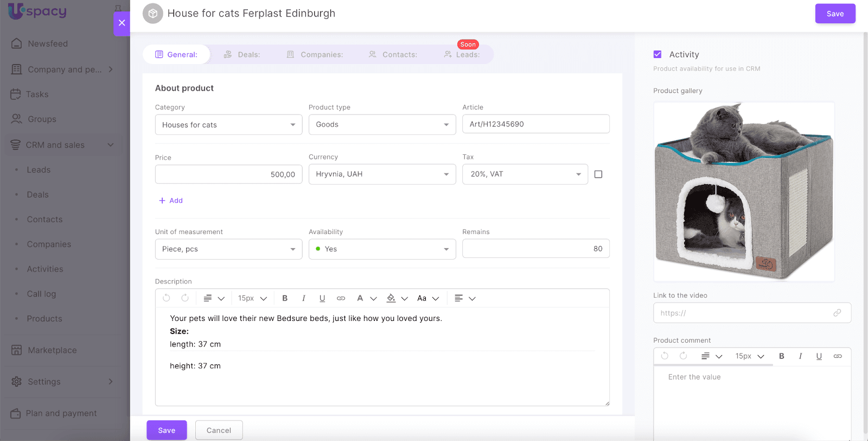
Task: Tick the checkbox next to Tax
Action: 598,174
